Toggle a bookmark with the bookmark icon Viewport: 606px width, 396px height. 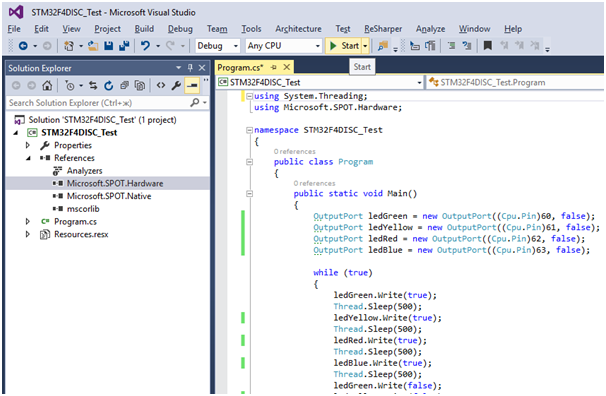[x=488, y=46]
